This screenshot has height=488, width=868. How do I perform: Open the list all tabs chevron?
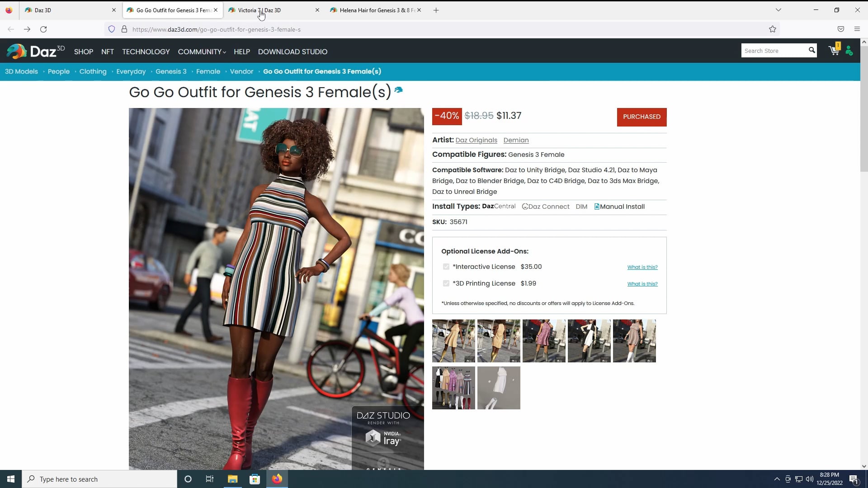tap(779, 9)
